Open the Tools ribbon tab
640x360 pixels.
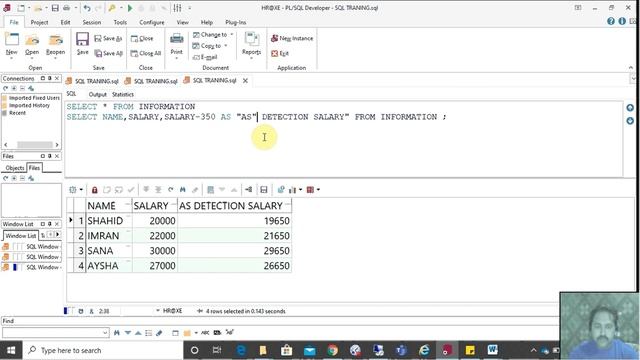(120, 22)
